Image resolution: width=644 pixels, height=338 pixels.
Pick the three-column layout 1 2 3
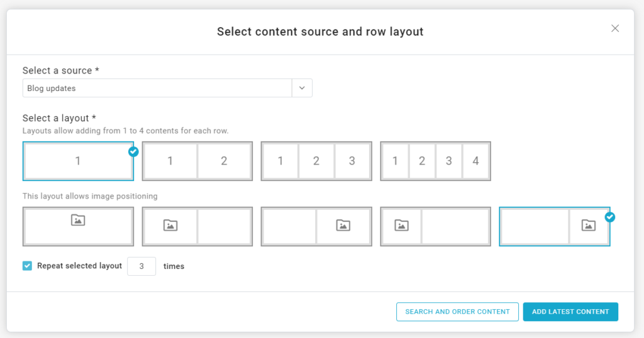(316, 161)
